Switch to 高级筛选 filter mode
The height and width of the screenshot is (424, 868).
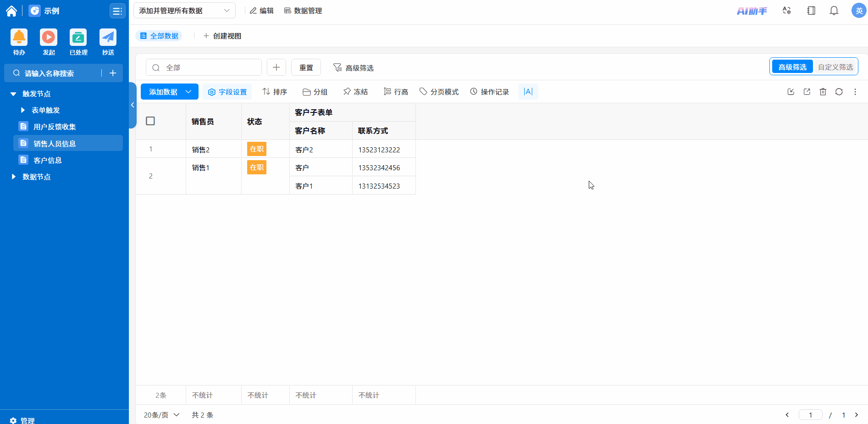pos(792,67)
